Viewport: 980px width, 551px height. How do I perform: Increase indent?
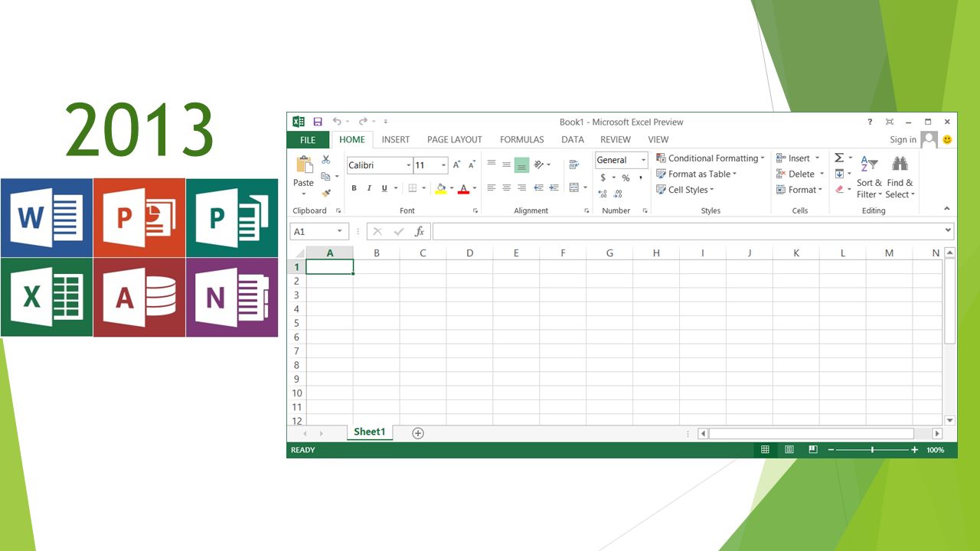[553, 187]
